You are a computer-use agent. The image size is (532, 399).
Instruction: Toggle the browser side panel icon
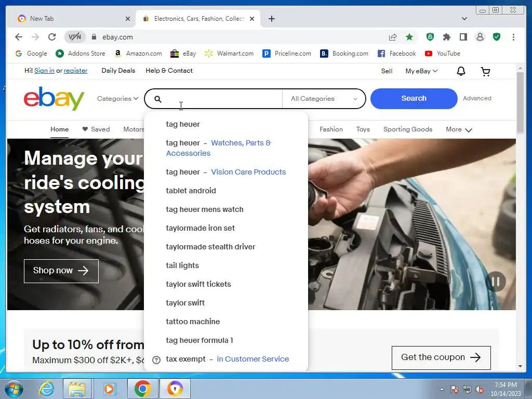[463, 37]
